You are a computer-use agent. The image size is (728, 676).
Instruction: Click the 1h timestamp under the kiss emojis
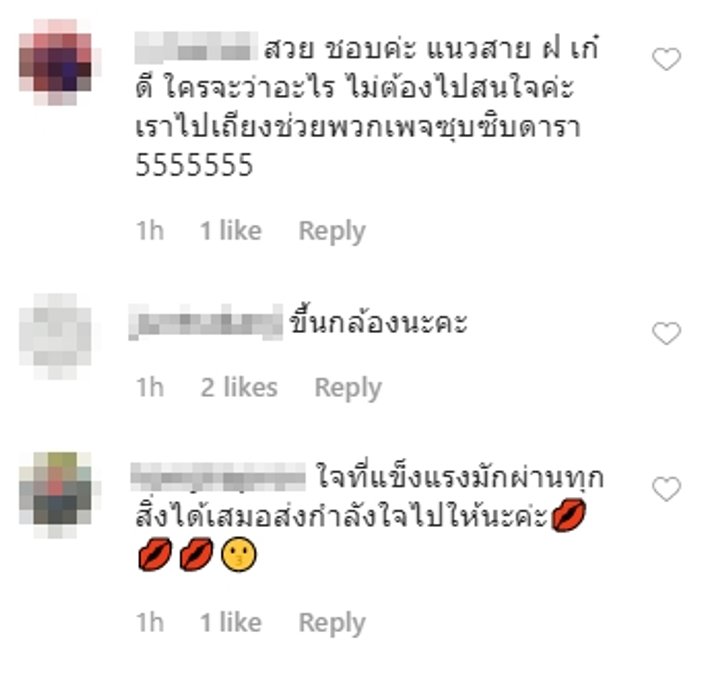click(x=150, y=622)
